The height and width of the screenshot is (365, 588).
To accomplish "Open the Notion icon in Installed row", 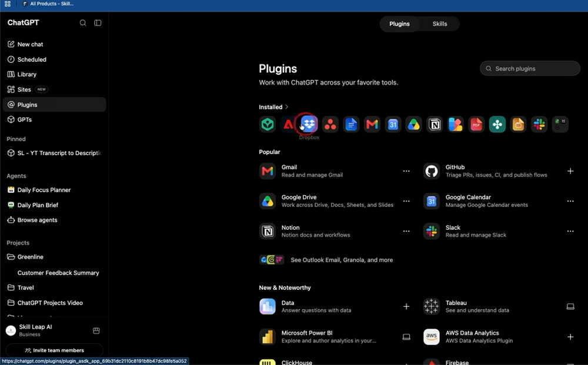I will (435, 124).
